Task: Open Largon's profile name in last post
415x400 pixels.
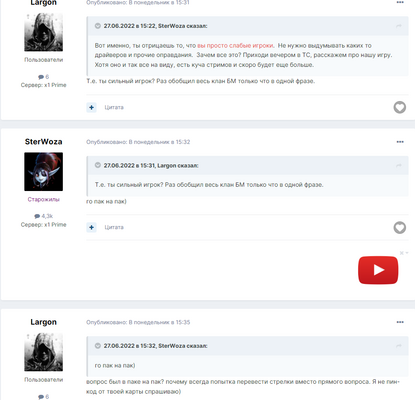Action: tap(43, 322)
